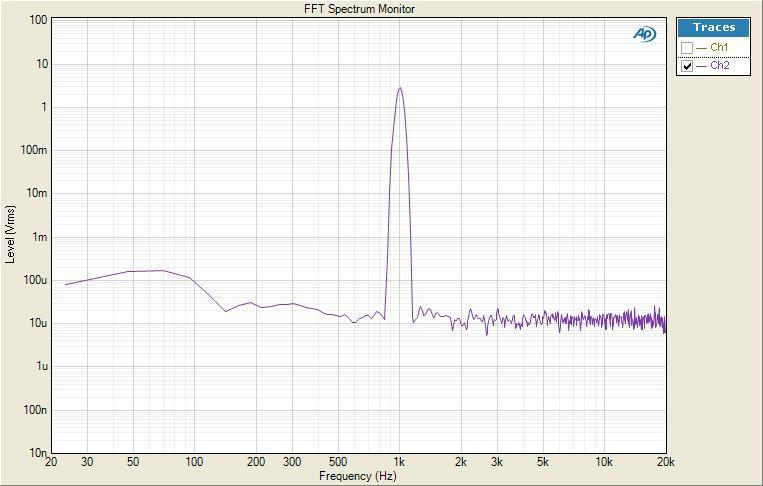Click the 20k label on frequency axis
This screenshot has height=486, width=763.
coord(665,462)
